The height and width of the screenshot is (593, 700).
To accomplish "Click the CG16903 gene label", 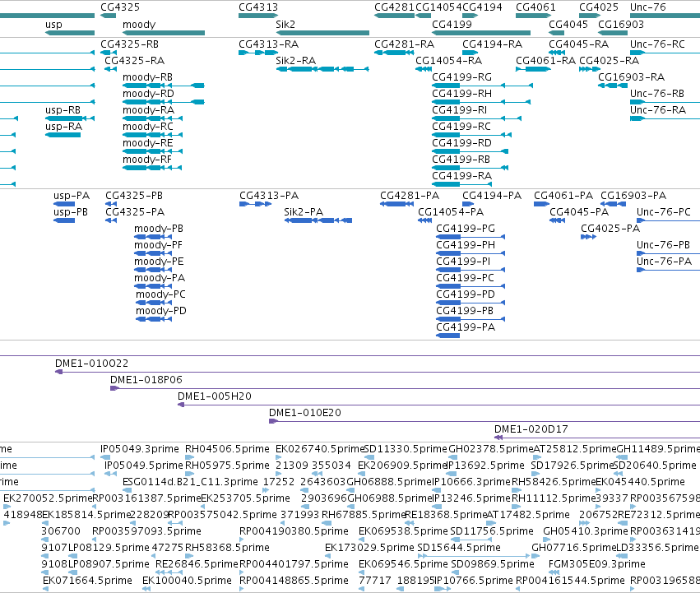I will [621, 25].
